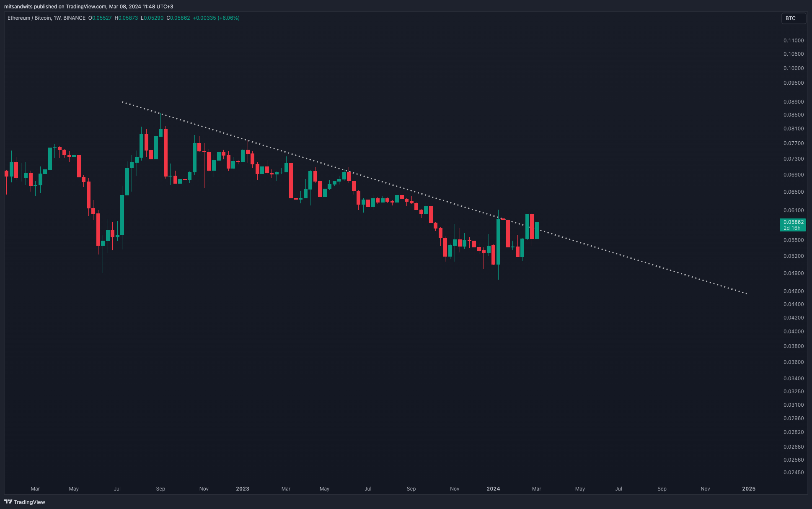Click the open value O0.05527
Image resolution: width=812 pixels, height=509 pixels.
pyautogui.click(x=100, y=18)
